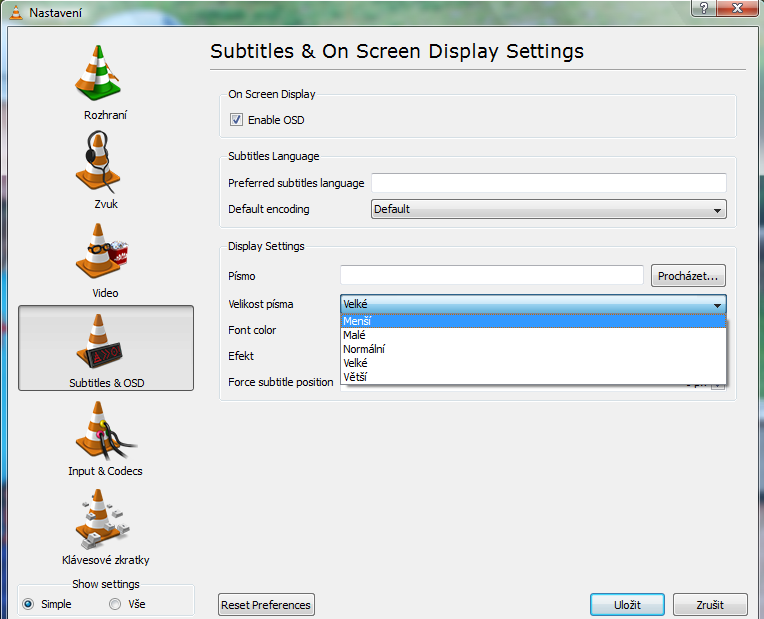Cancel with the Zrušit button

[710, 605]
